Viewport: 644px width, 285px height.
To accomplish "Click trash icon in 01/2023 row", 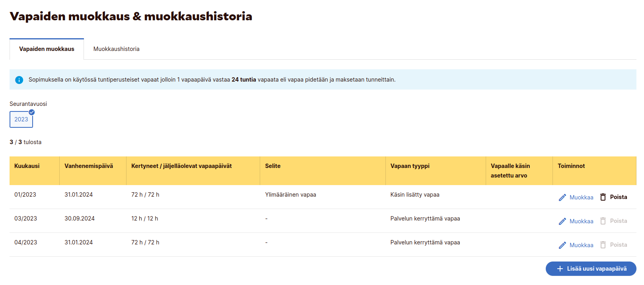I will (x=603, y=197).
